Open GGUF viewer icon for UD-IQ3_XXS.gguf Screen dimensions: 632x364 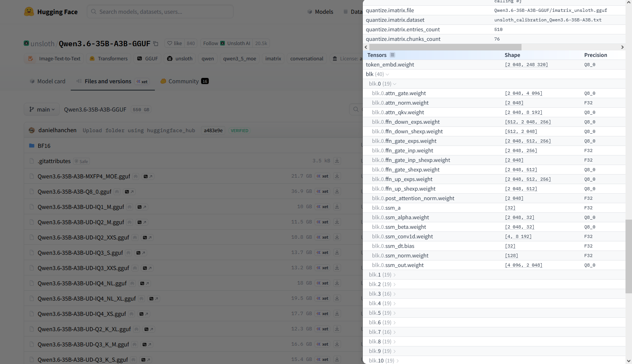coord(147,268)
